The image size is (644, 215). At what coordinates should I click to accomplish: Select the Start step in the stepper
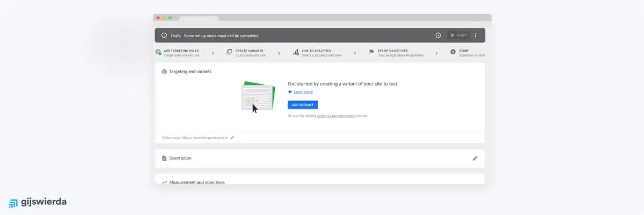pyautogui.click(x=468, y=53)
